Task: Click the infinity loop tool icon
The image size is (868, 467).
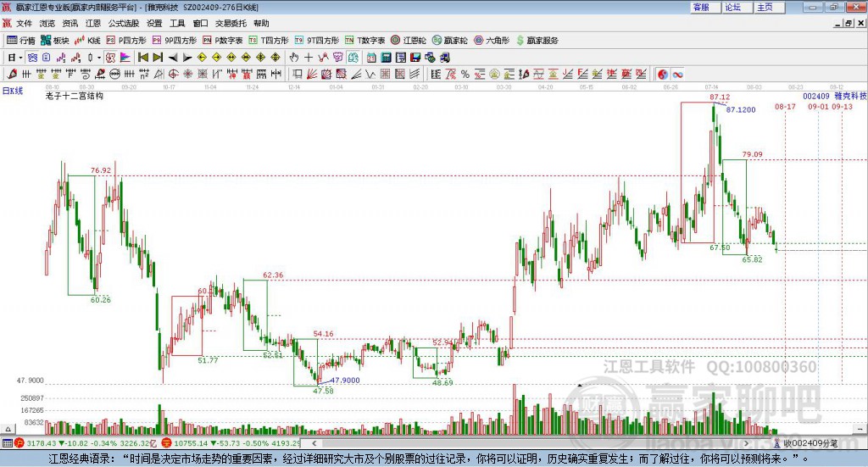Action: [677, 74]
